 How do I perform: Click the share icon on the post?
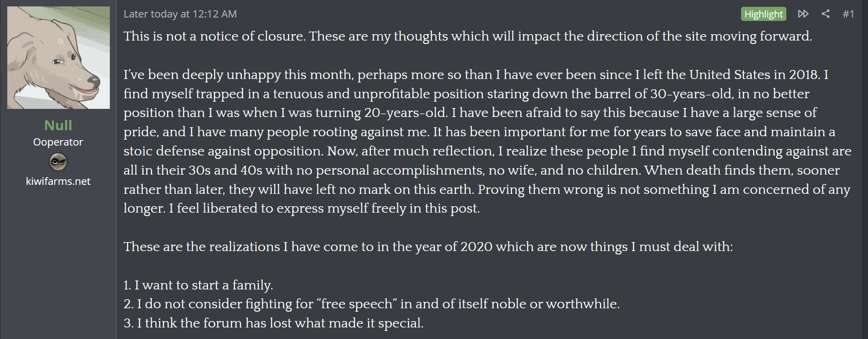825,14
